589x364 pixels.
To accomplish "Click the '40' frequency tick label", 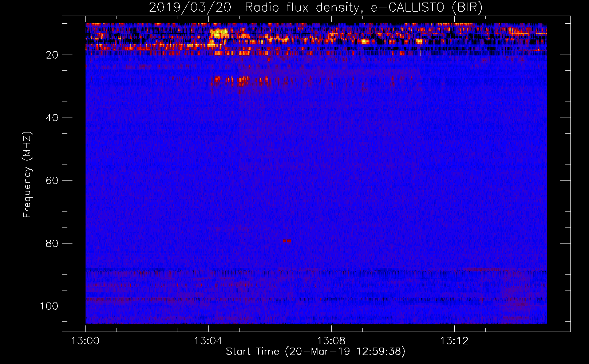I will [x=52, y=118].
